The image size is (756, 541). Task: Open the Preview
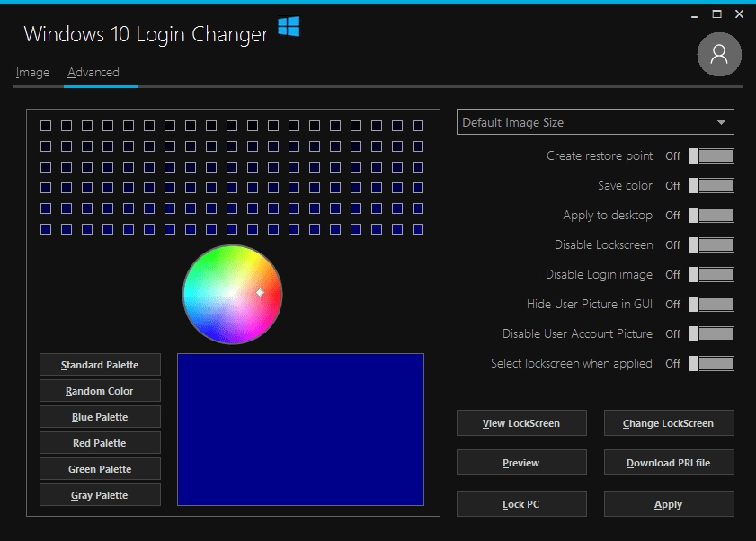click(521, 463)
